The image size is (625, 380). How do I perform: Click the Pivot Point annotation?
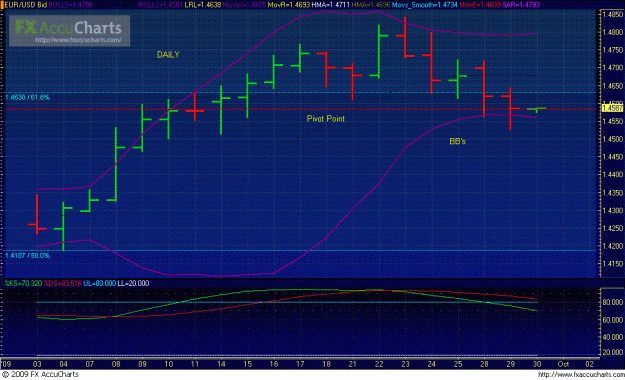326,118
